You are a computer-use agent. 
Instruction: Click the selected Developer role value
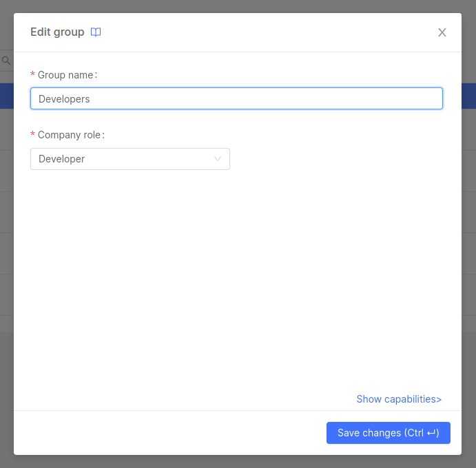tap(62, 159)
